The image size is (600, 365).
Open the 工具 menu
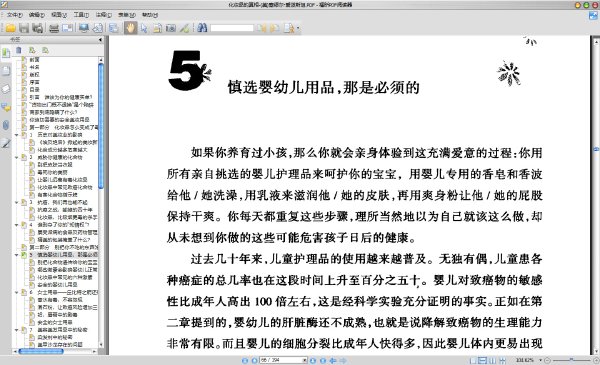pyautogui.click(x=81, y=15)
